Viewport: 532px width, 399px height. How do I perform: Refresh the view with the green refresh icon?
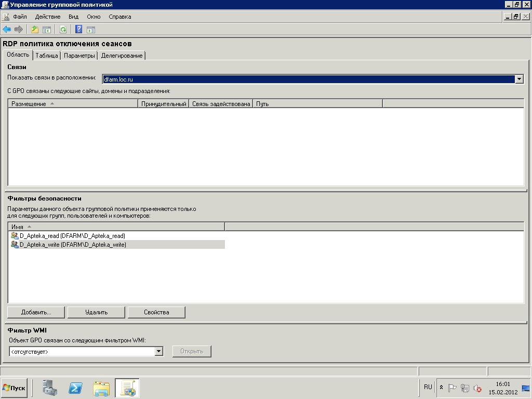coord(63,30)
